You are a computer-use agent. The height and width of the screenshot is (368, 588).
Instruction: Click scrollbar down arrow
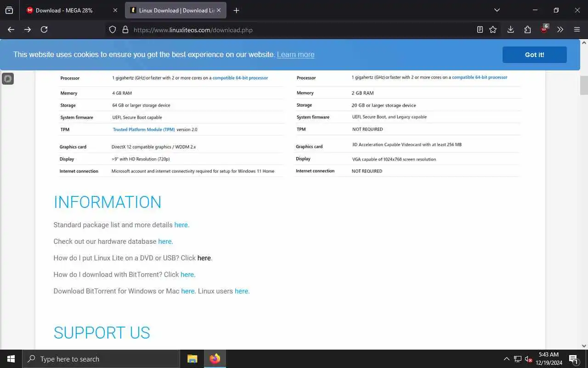click(584, 345)
